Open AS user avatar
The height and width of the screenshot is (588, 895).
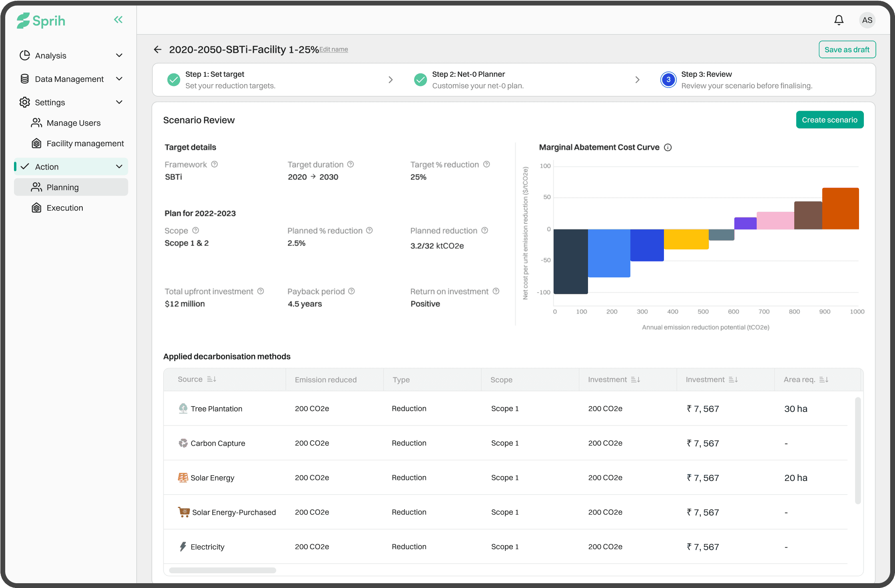coord(867,20)
